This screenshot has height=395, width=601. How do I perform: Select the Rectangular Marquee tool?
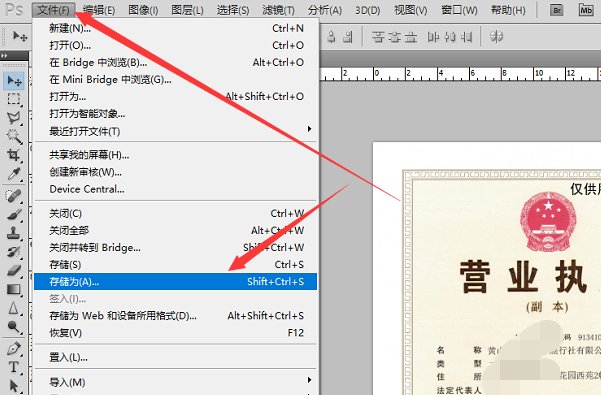[15, 99]
